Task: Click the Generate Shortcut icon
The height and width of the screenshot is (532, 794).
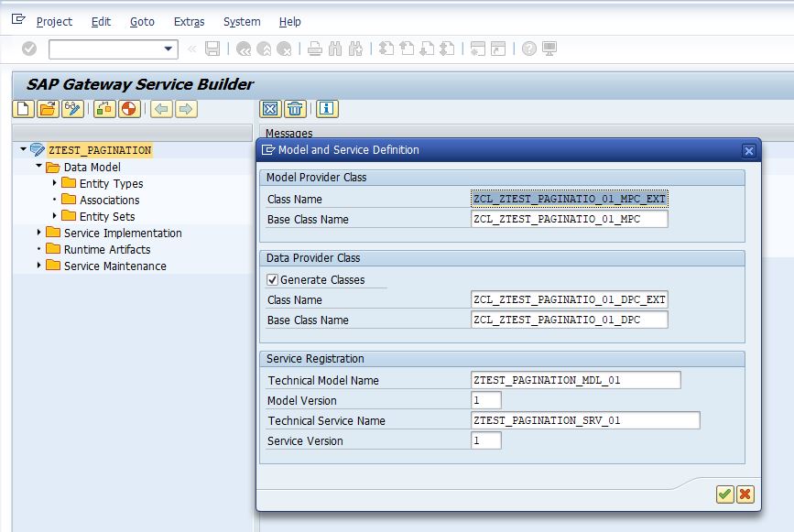Action: tap(498, 49)
